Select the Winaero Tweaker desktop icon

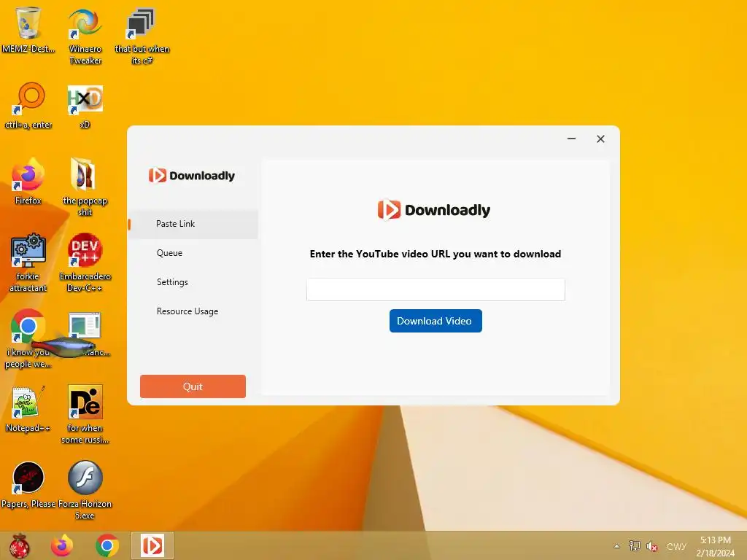pyautogui.click(x=85, y=36)
